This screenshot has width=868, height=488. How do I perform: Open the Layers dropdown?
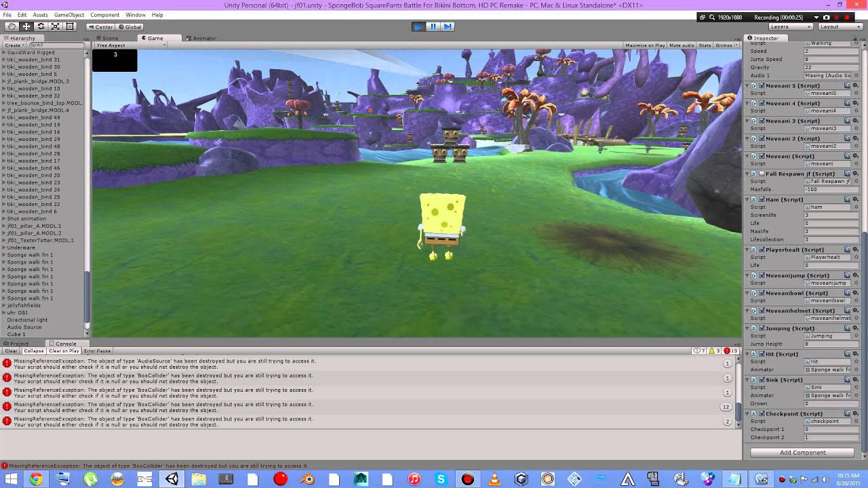pyautogui.click(x=790, y=26)
